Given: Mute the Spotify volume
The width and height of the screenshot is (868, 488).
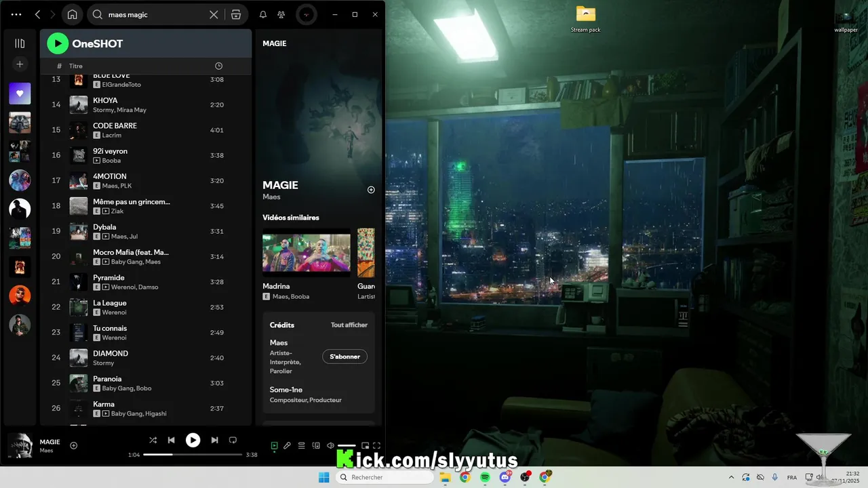Looking at the screenshot, I should point(330,445).
